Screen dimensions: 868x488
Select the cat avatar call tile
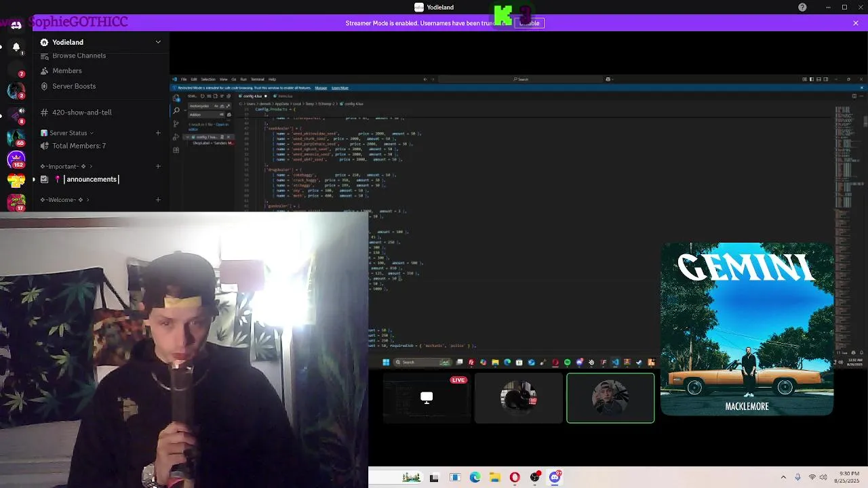[518, 398]
